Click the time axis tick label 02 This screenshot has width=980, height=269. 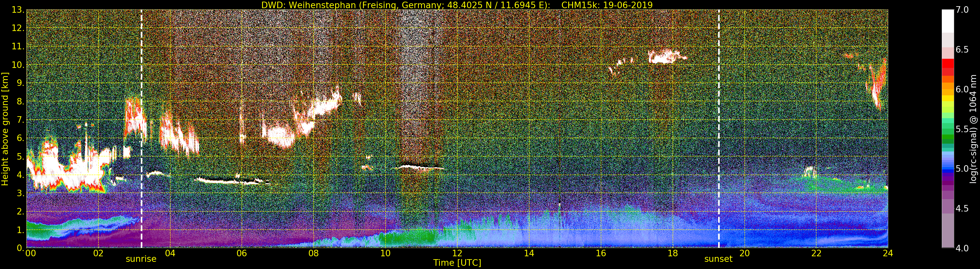pos(98,253)
